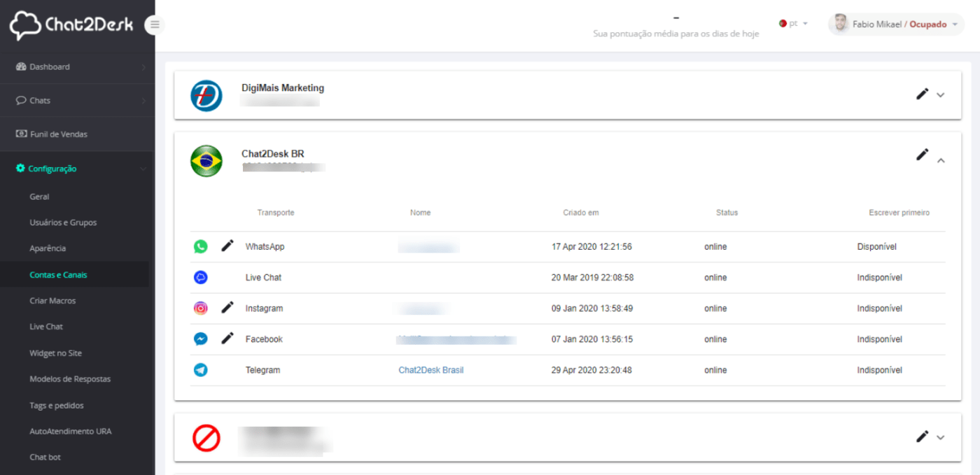Edit the Facebook channel with pencil icon
Screen dimensions: 980x475
coord(227,339)
